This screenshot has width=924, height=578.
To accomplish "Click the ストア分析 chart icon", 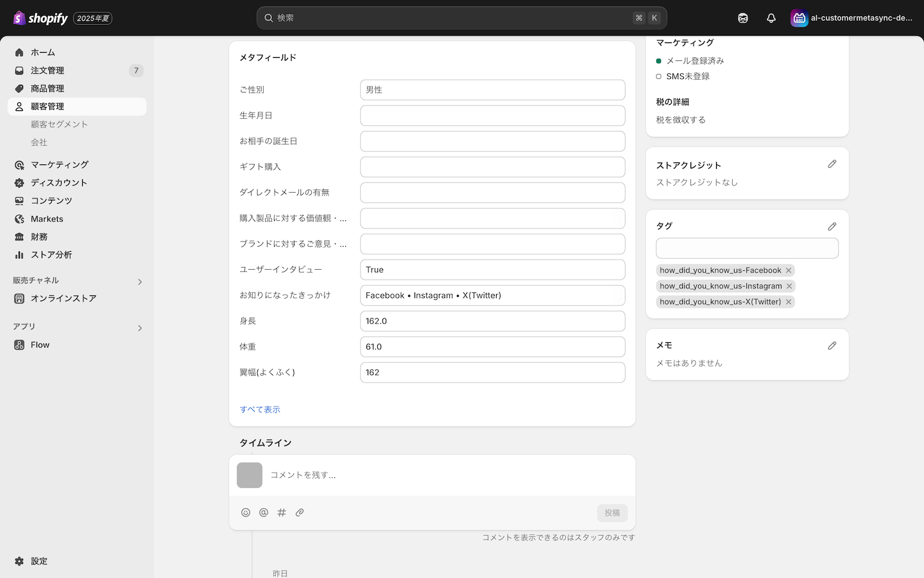I will point(19,255).
